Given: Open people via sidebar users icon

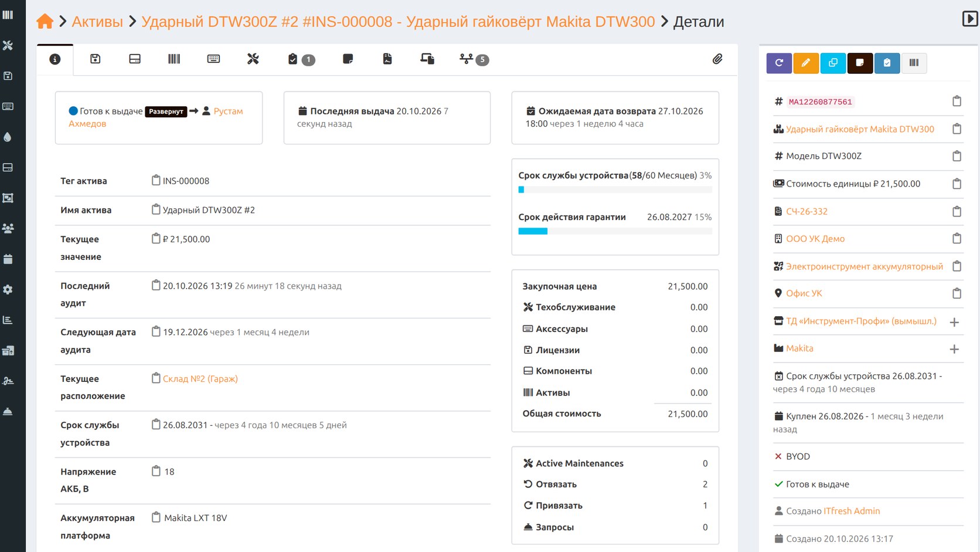Looking at the screenshot, I should 8,228.
